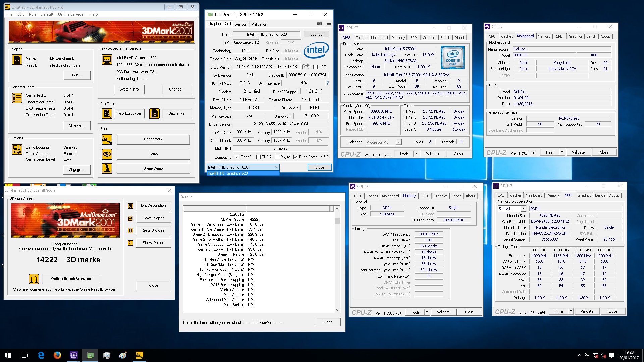Open the Slot #1 memory slot dropdown
This screenshot has height=362, width=644.
pos(512,209)
